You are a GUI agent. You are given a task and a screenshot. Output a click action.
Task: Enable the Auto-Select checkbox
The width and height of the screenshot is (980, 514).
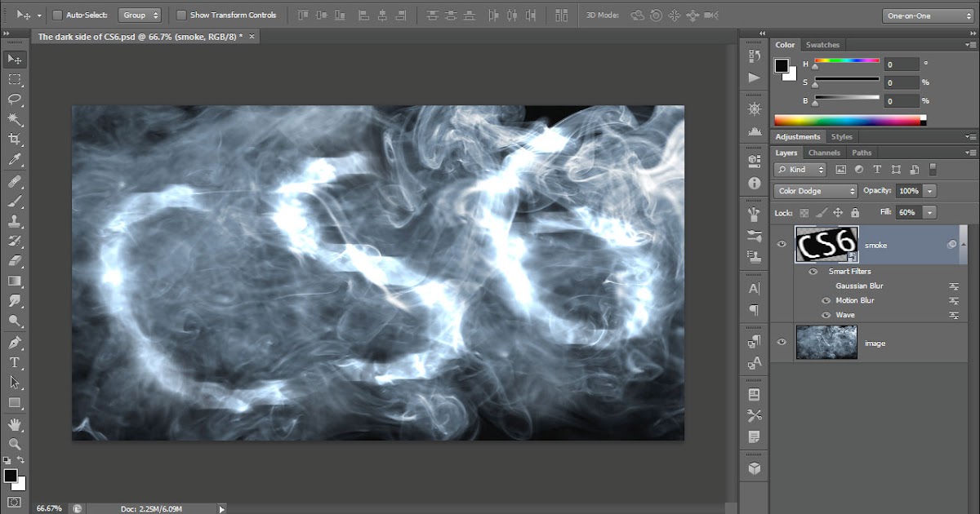tap(57, 15)
